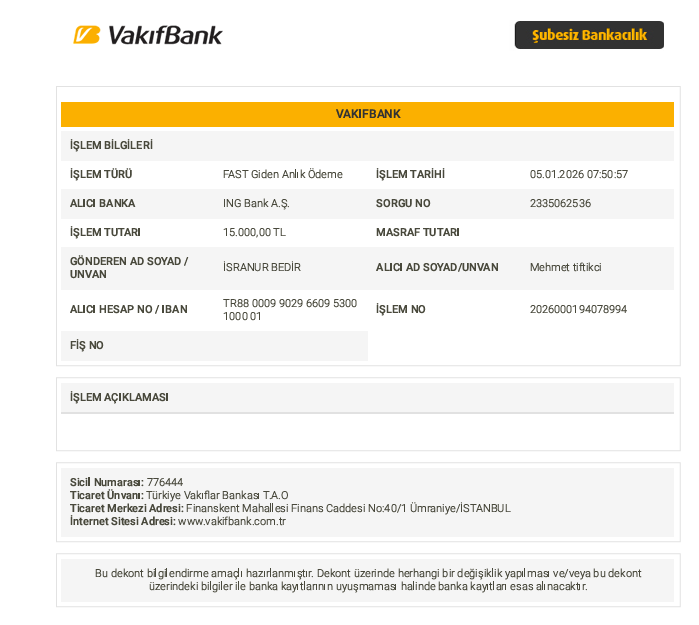
Task: Click the ALICI AD SOYAD/UNVAN label
Action: point(437,267)
